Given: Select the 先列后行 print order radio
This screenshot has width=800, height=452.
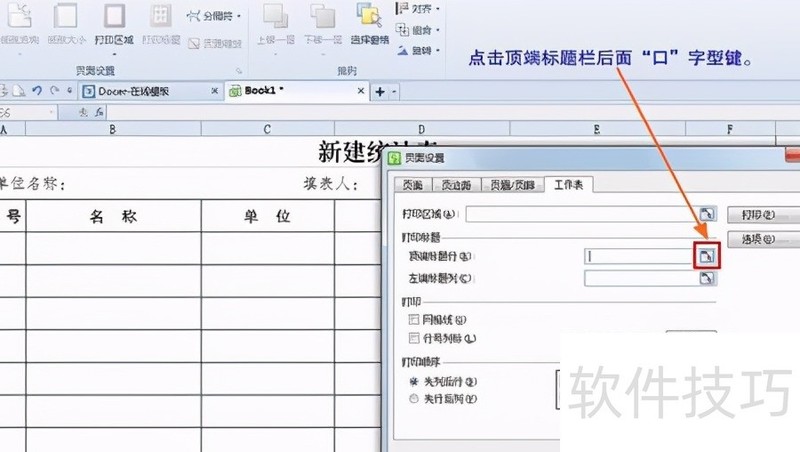Looking at the screenshot, I should click(x=414, y=382).
